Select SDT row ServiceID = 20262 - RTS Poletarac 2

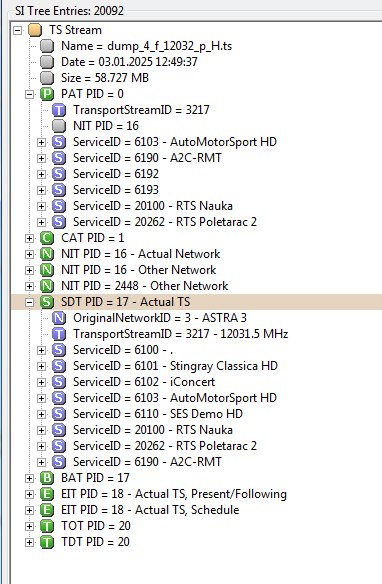pos(165,446)
